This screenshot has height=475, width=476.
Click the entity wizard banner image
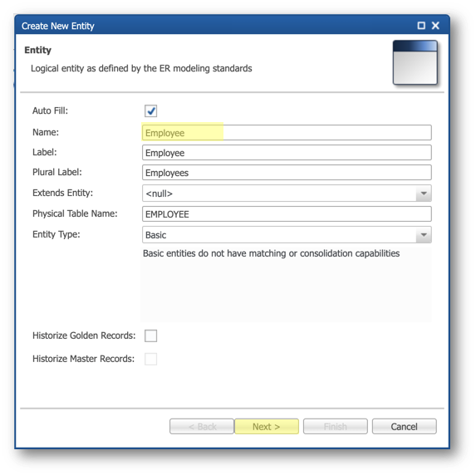click(x=415, y=62)
